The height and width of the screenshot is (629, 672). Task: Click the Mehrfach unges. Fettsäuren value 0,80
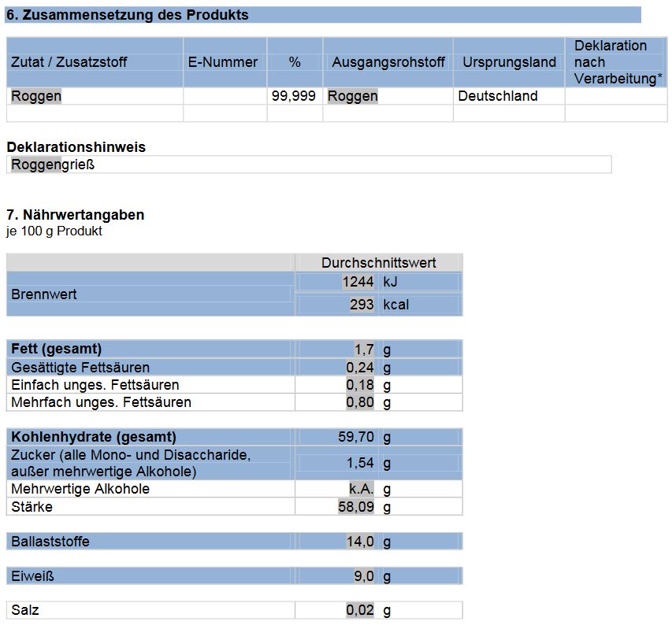360,402
